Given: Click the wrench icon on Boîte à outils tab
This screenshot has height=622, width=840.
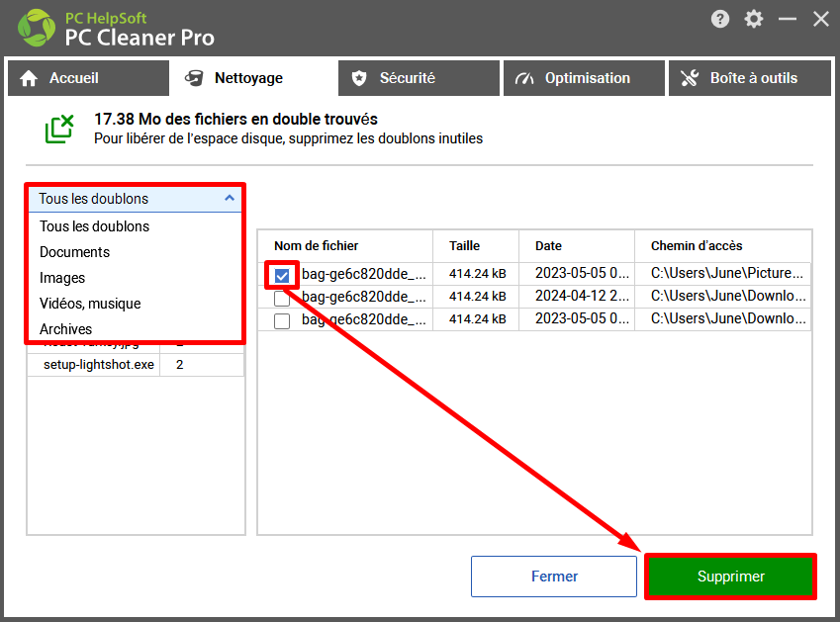Looking at the screenshot, I should coord(690,78).
